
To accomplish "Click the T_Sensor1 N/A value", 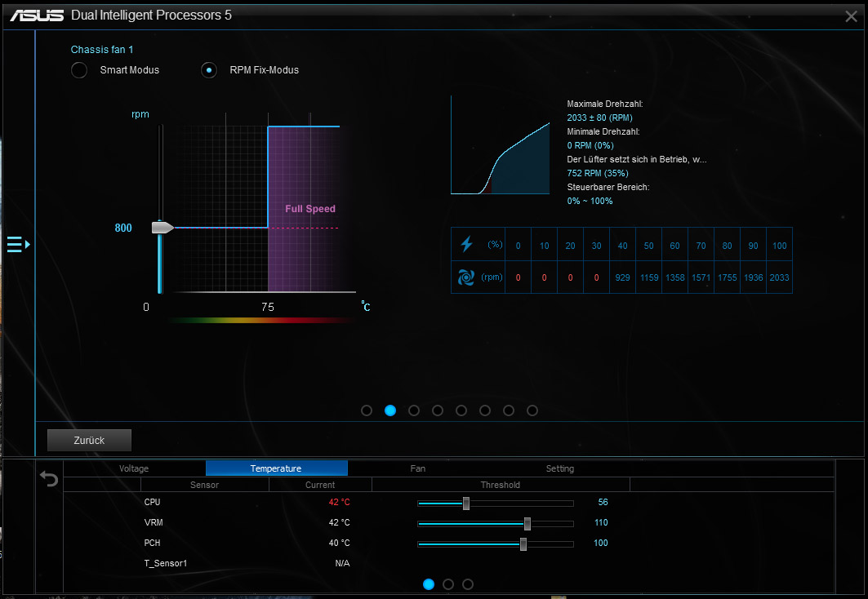I will pos(343,563).
